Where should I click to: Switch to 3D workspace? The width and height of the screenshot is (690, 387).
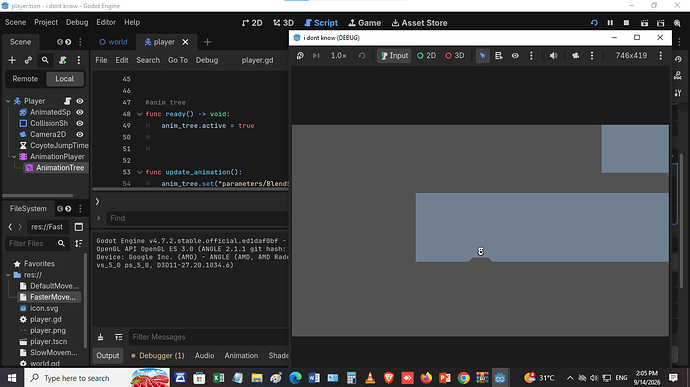click(283, 23)
